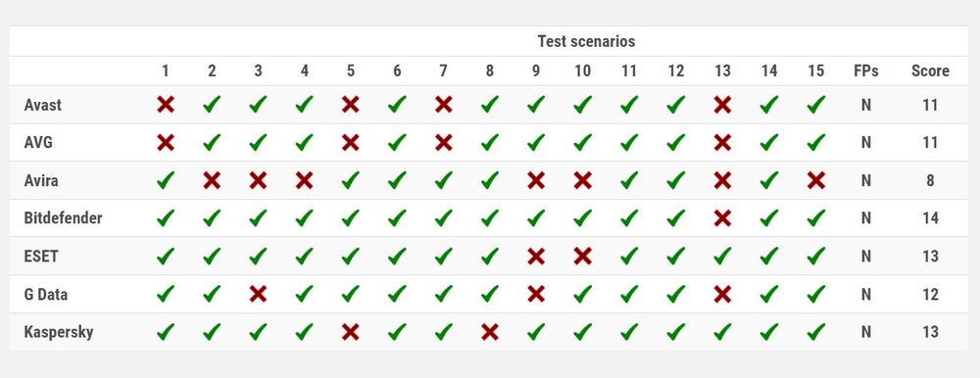Click Bitdefender's red cross in scenario 13

pos(722,218)
